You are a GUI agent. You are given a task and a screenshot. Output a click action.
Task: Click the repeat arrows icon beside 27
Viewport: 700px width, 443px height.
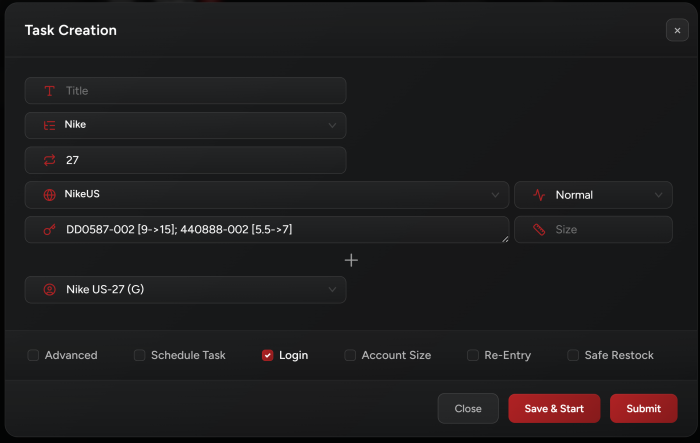click(49, 160)
